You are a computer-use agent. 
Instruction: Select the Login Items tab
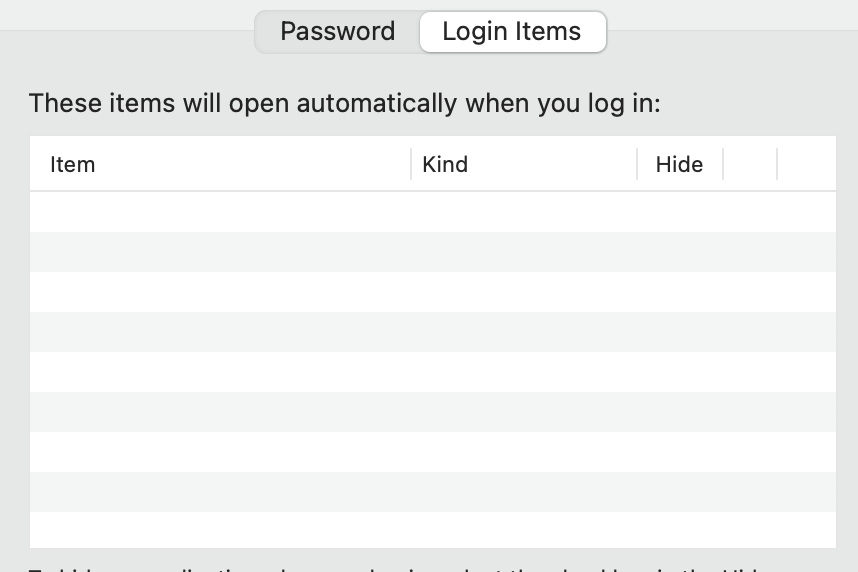511,32
